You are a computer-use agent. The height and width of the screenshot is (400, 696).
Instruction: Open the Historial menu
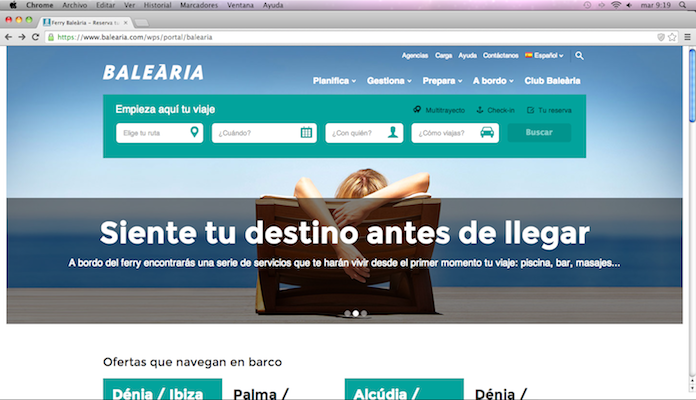[158, 5]
